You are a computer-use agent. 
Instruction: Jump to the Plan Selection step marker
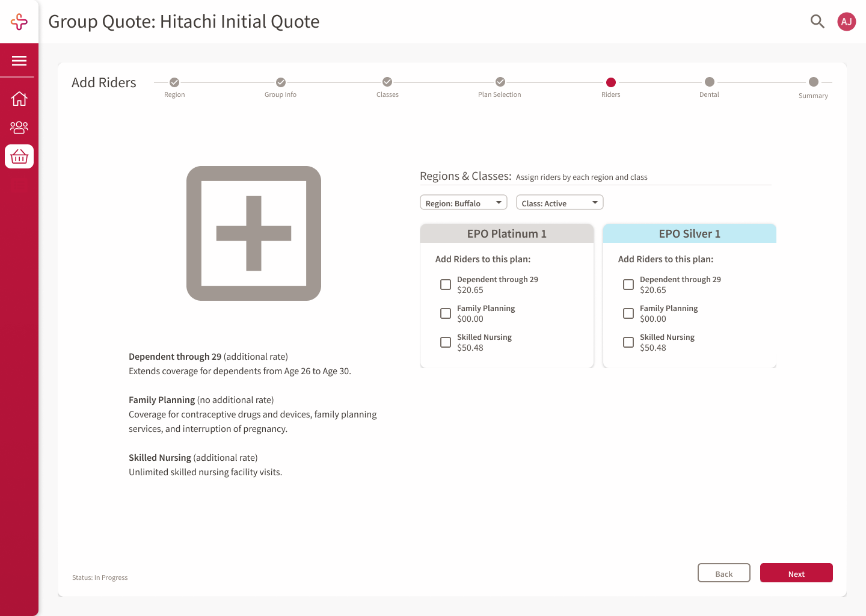(500, 82)
